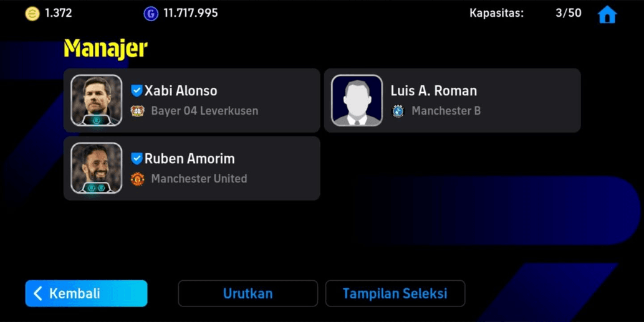Click the Manchester B club badge
Screen dimensions: 644x322
pyautogui.click(x=398, y=111)
